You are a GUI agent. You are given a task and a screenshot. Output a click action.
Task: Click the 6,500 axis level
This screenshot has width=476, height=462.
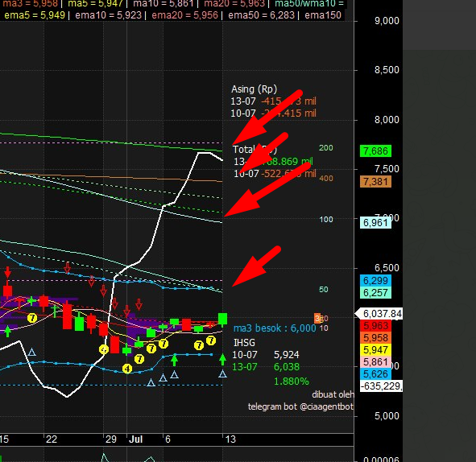coord(387,268)
